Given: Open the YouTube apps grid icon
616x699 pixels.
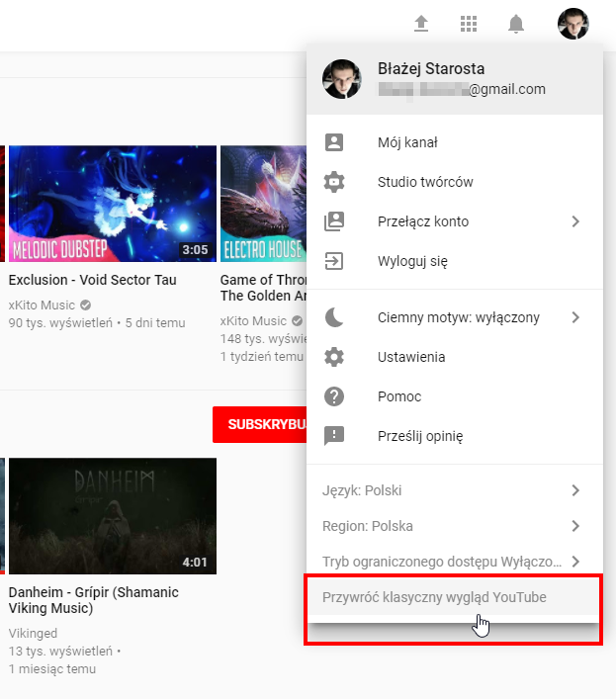Looking at the screenshot, I should tap(469, 24).
